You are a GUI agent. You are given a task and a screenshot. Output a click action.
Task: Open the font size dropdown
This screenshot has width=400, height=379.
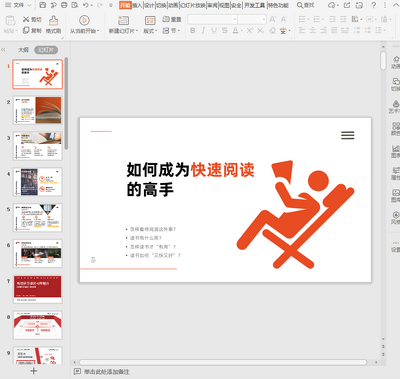264,19
